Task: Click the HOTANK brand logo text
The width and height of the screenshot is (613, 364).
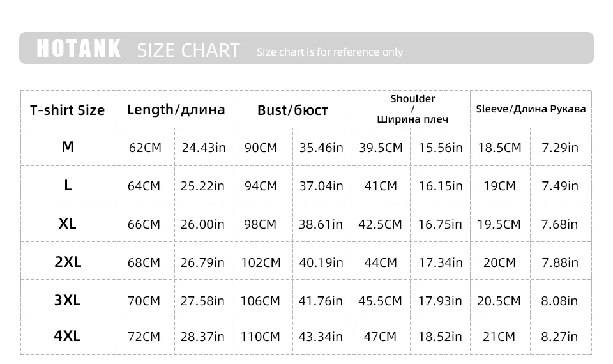Action: (x=79, y=49)
